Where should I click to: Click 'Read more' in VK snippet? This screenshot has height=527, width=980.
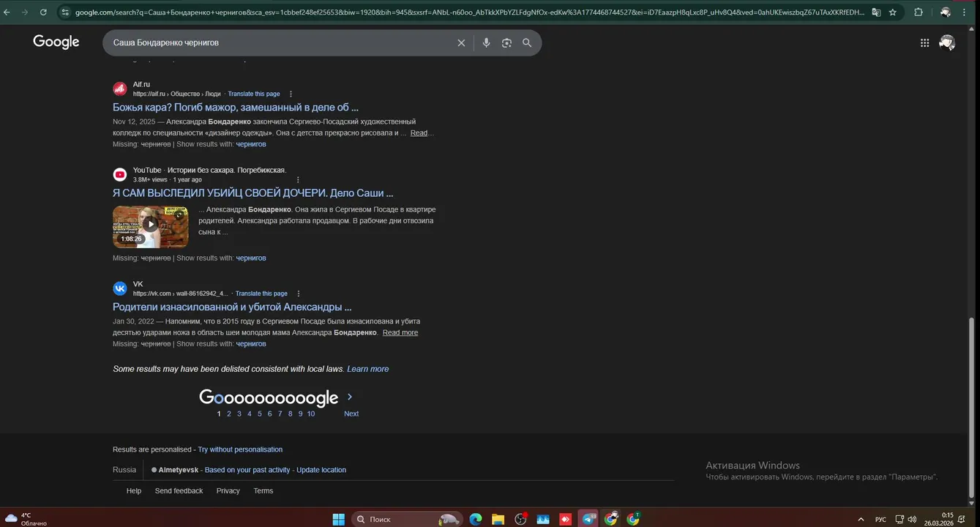[400, 333]
